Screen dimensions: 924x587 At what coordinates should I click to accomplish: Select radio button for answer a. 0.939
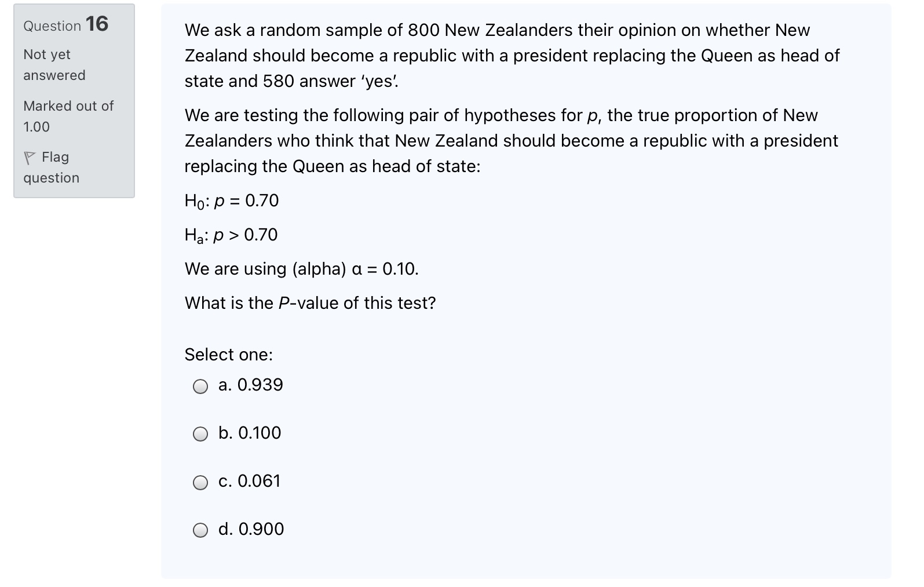click(200, 386)
